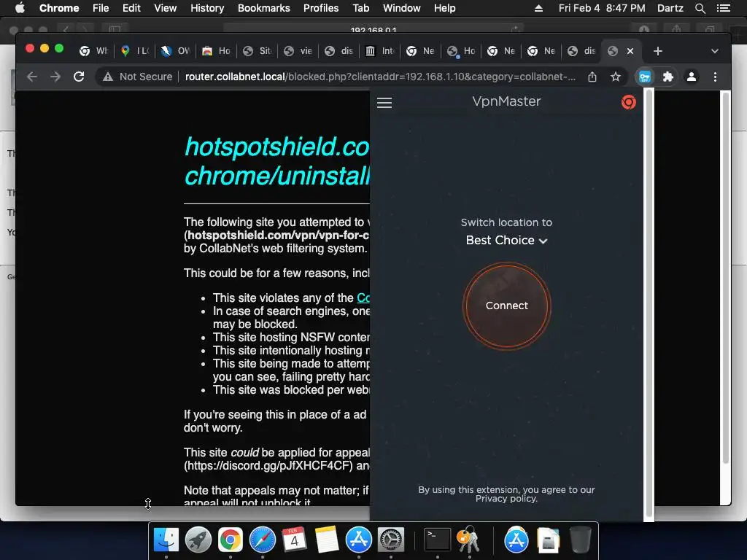Viewport: 747px width, 560px height.
Task: Switch to the Google Maps tab
Action: [134, 51]
